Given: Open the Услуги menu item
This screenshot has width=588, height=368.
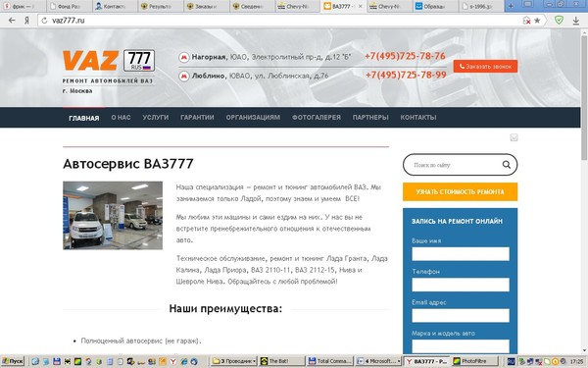Looking at the screenshot, I should click(x=156, y=118).
